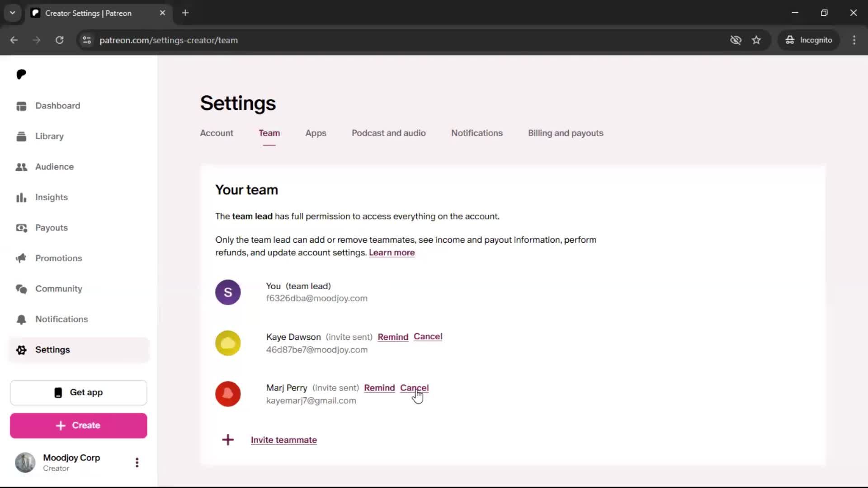Click the plus icon beside Invite teammate
Viewport: 868px width, 488px height.
tap(228, 440)
